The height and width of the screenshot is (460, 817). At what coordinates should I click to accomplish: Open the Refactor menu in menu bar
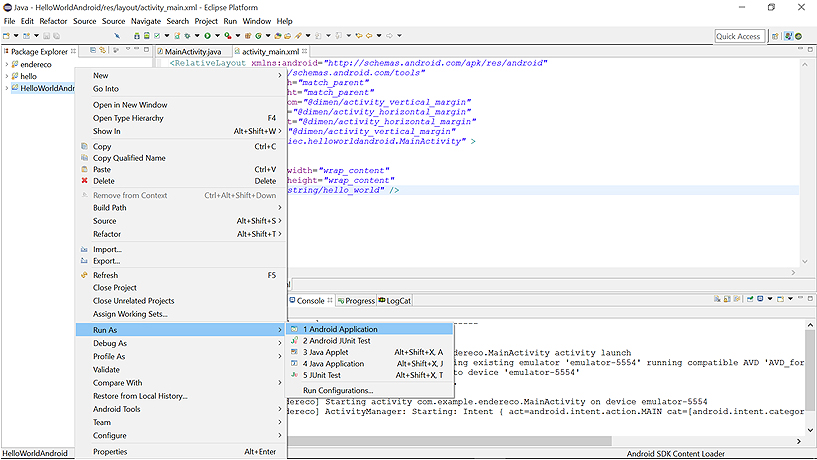pyautogui.click(x=53, y=21)
